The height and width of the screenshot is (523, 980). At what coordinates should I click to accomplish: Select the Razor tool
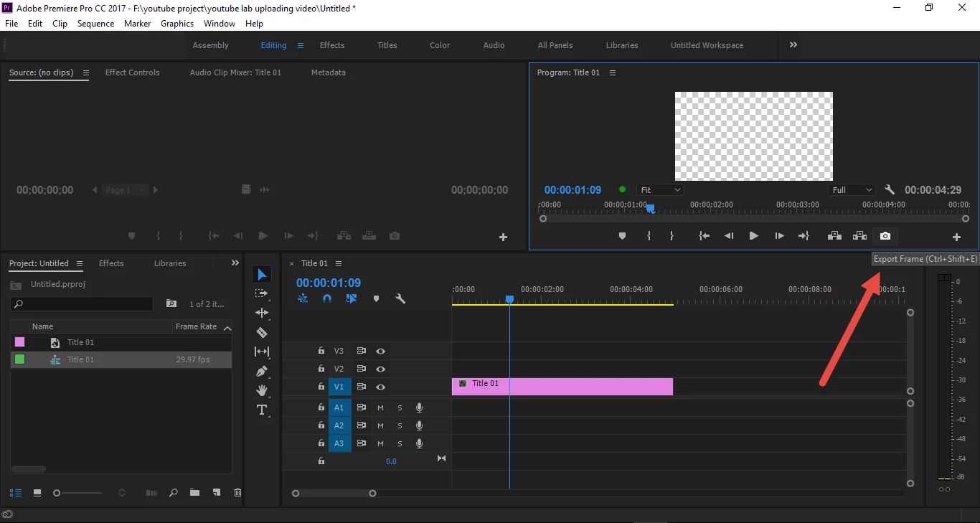click(x=262, y=332)
